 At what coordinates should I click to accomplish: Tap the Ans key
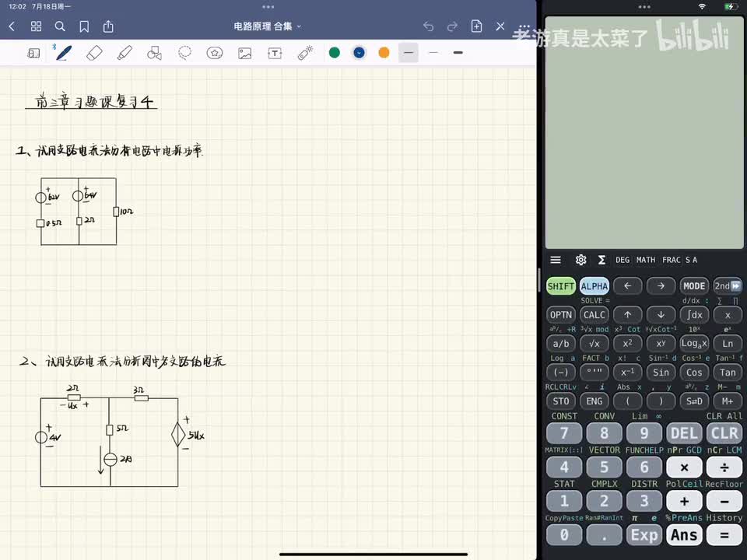pos(684,535)
